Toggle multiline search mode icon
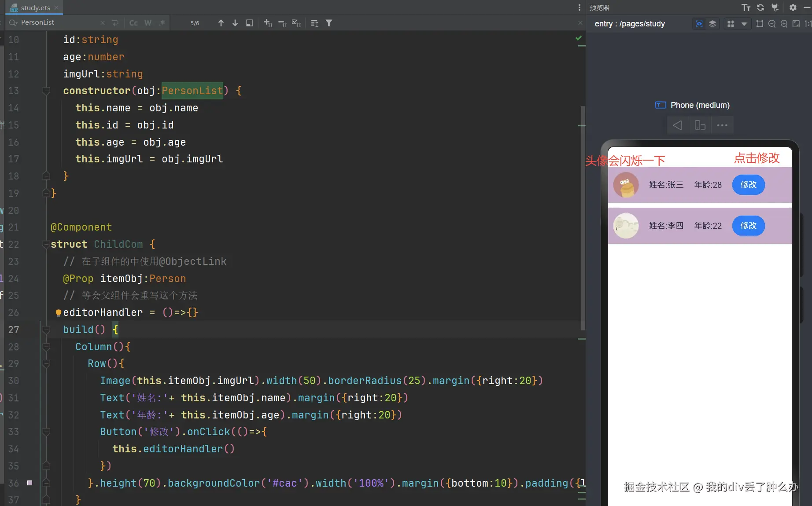This screenshot has width=812, height=506. (314, 23)
